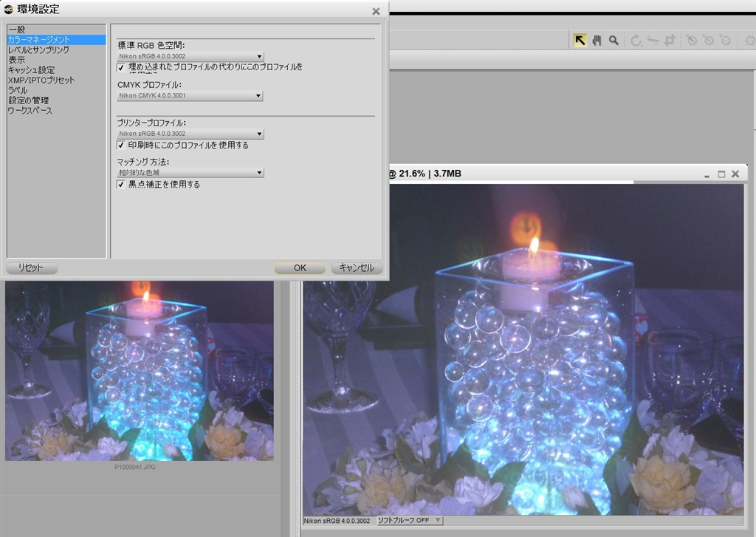Click the third (white point) eyedropper icon
The image size is (756, 537).
coord(725,40)
